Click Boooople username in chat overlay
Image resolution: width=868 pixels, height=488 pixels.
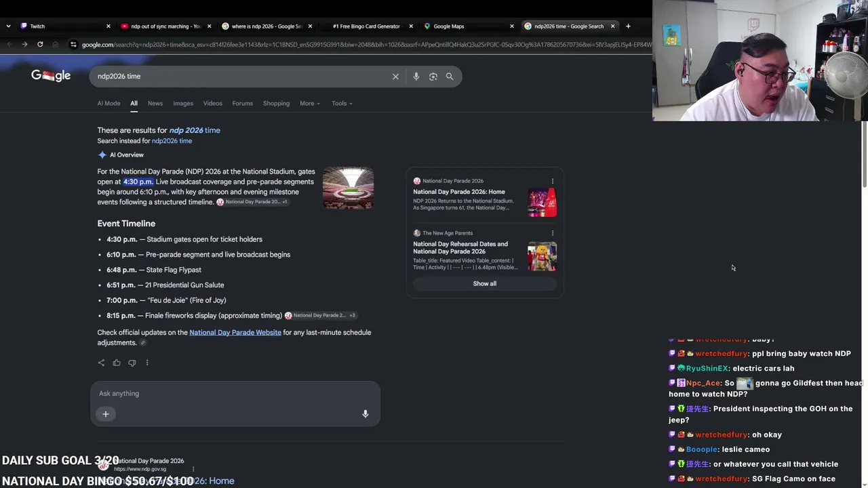point(702,449)
